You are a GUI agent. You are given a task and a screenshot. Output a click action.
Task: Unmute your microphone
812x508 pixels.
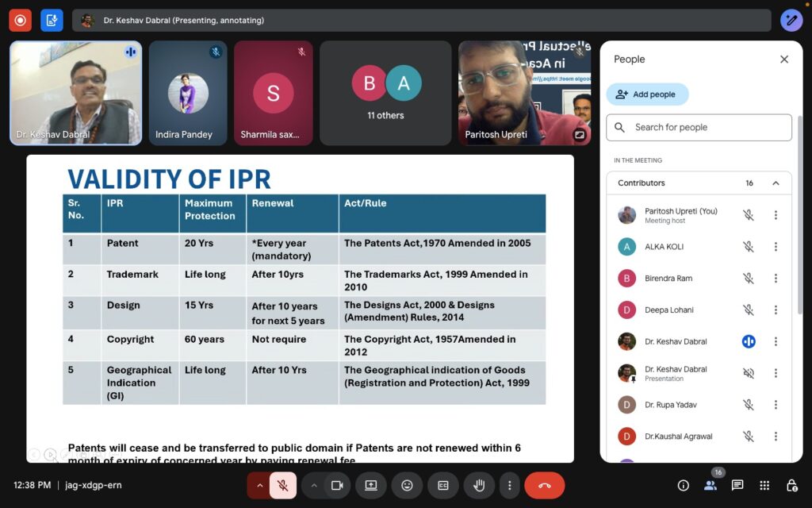coord(282,485)
